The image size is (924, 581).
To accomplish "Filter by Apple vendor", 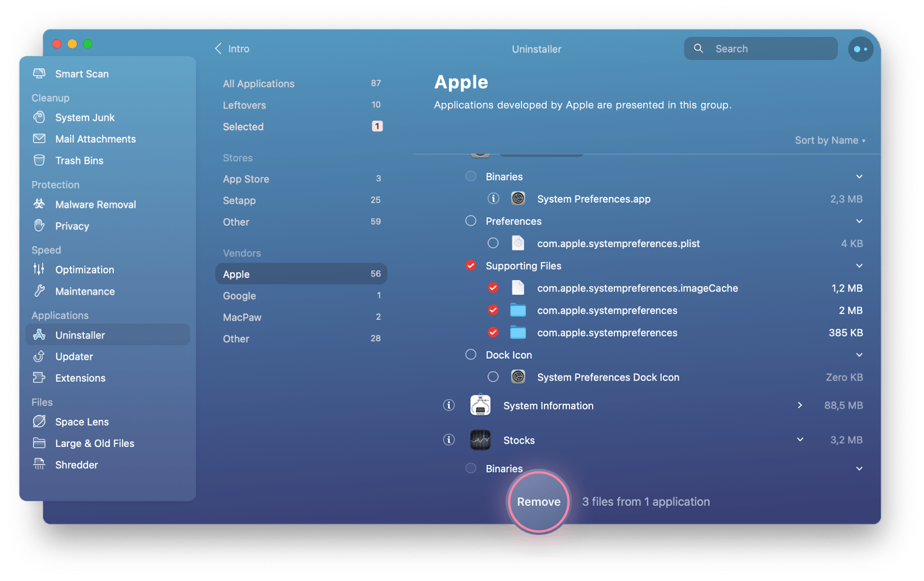I will (x=301, y=274).
